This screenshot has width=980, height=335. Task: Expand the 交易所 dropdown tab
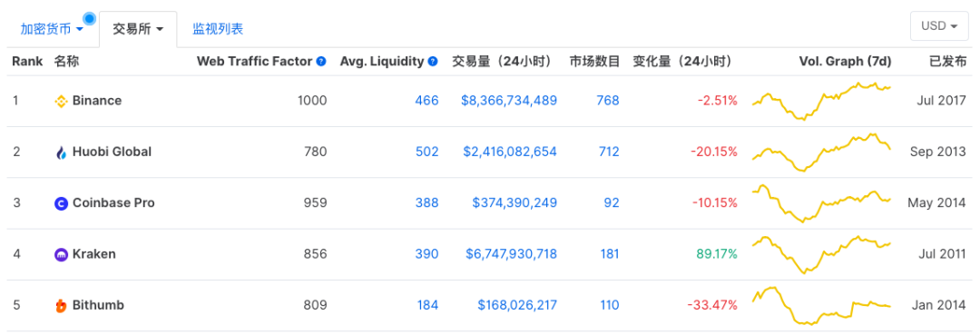point(138,29)
